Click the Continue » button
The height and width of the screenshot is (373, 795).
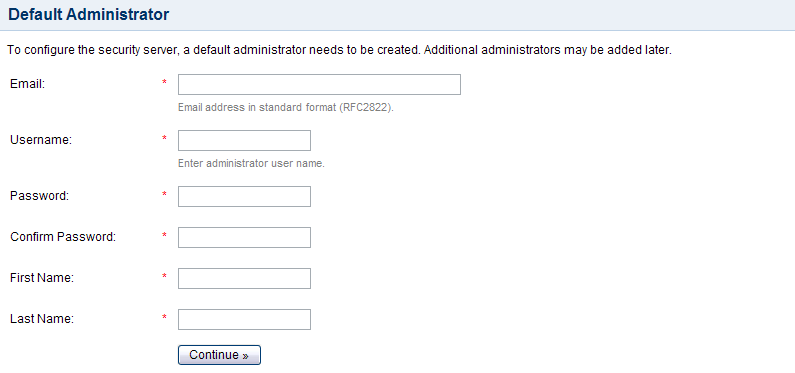tap(219, 355)
